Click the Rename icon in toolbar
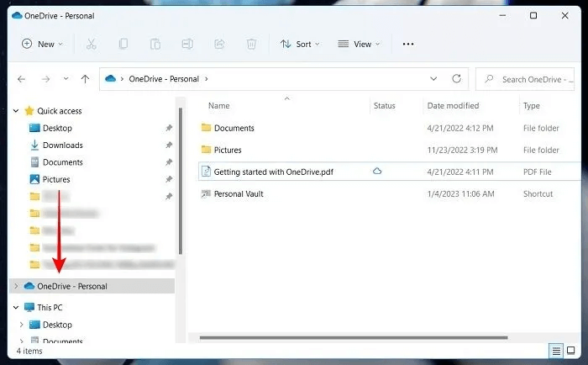 [x=187, y=44]
